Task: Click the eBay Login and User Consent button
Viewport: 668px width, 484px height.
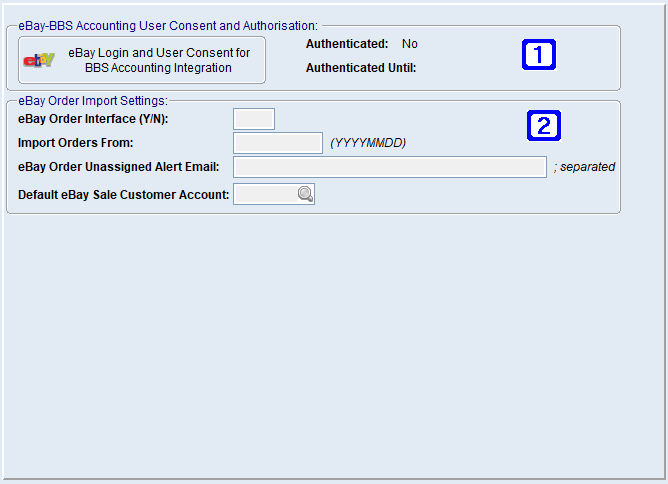Action: click(142, 60)
